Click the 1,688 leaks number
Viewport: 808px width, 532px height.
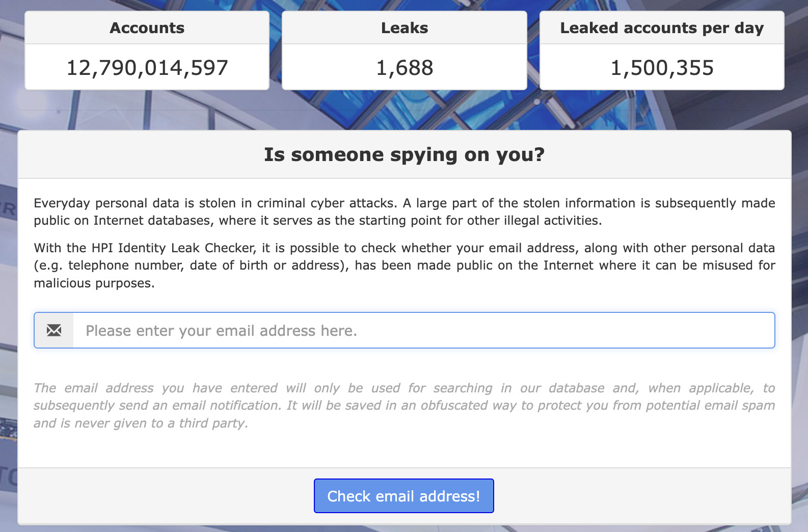pos(405,68)
